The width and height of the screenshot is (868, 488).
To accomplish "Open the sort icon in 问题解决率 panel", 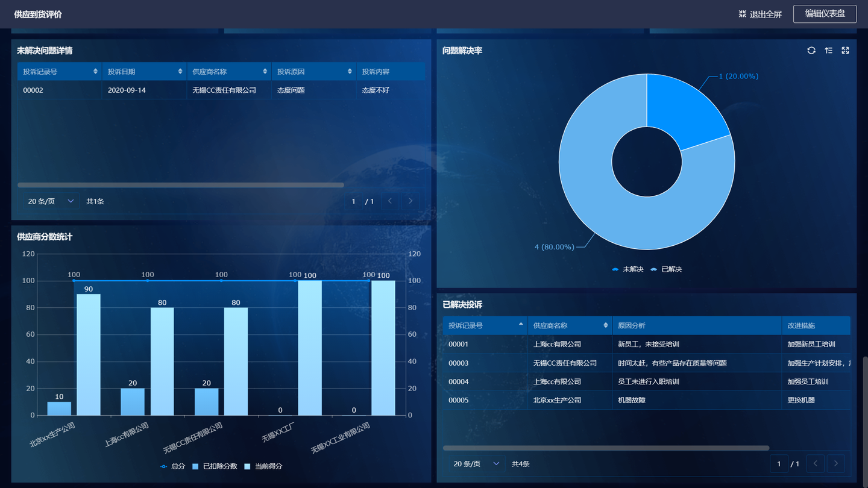I will pyautogui.click(x=828, y=51).
